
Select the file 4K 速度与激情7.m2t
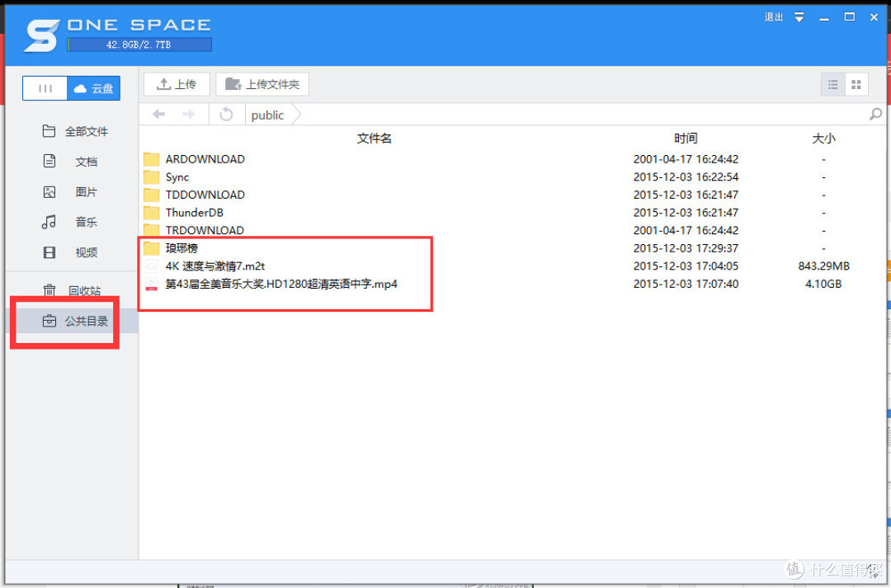pos(215,266)
